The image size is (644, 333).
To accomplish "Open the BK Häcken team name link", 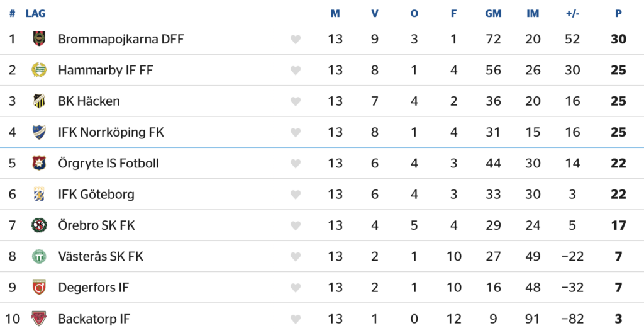I will coord(89,101).
